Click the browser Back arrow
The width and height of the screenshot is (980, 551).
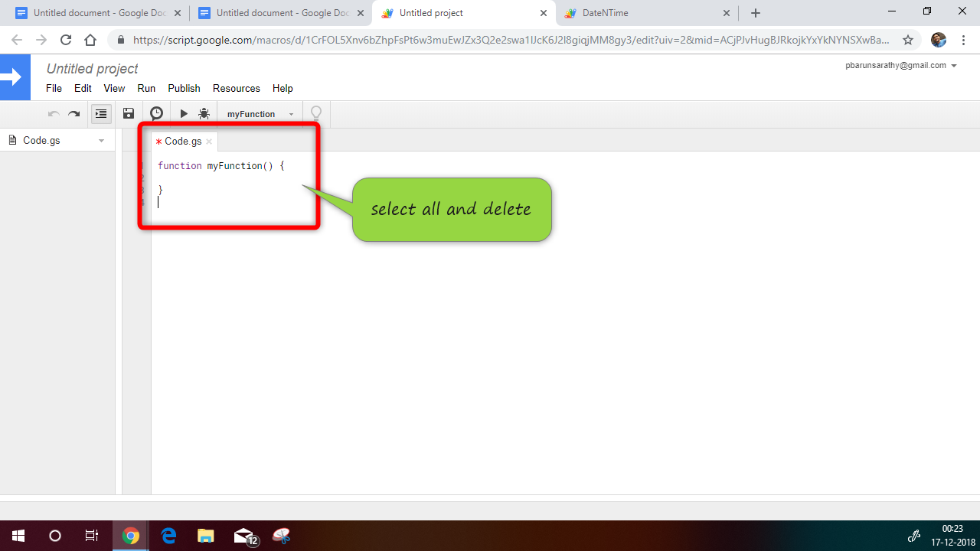(17, 40)
